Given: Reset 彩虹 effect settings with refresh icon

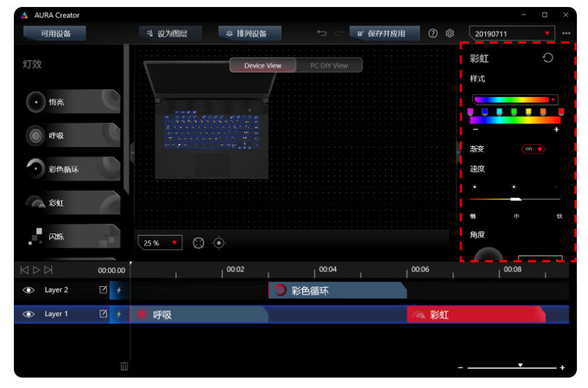Looking at the screenshot, I should [x=548, y=58].
